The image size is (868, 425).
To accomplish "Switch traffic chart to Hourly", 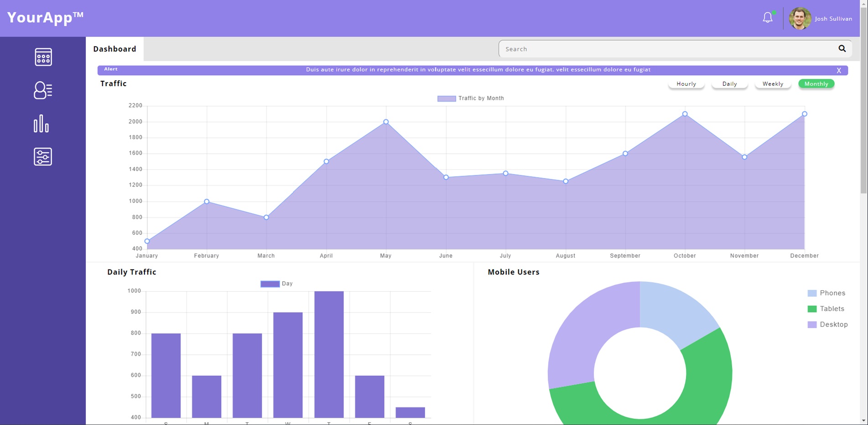I will [686, 84].
